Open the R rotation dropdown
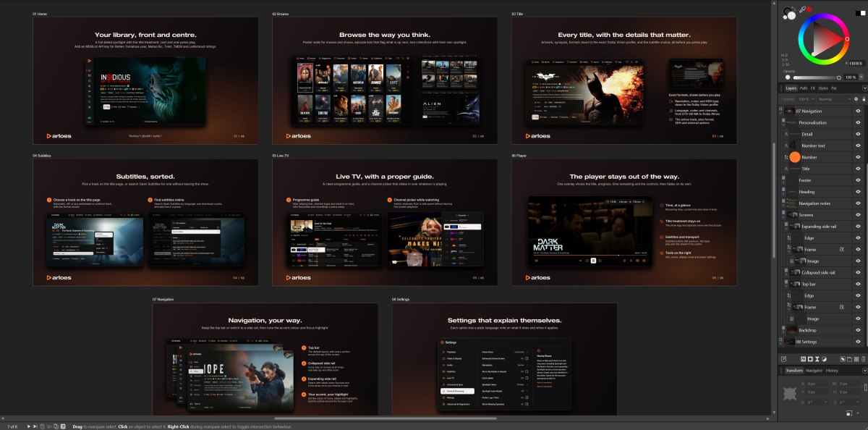Screen dimensions: 868x430 coord(825,402)
